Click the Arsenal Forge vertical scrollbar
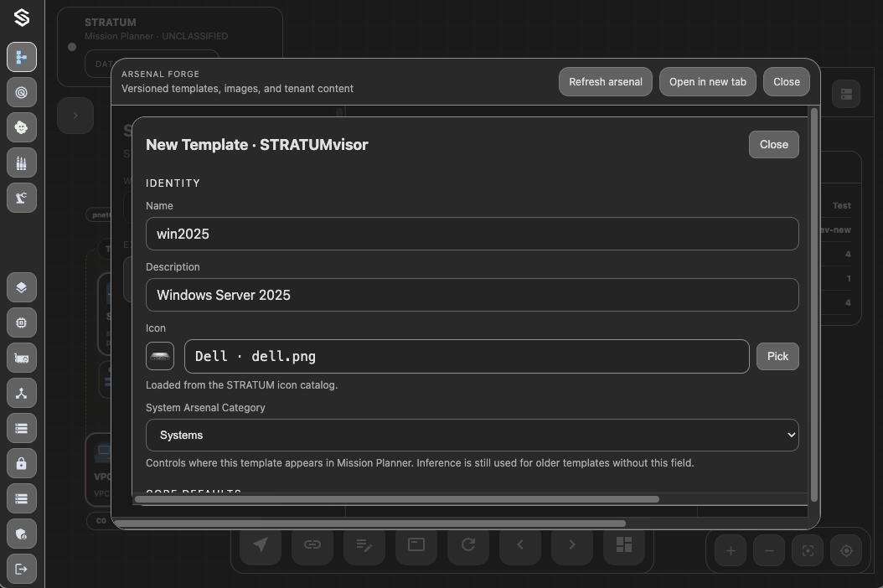Image resolution: width=883 pixels, height=588 pixels. click(813, 304)
